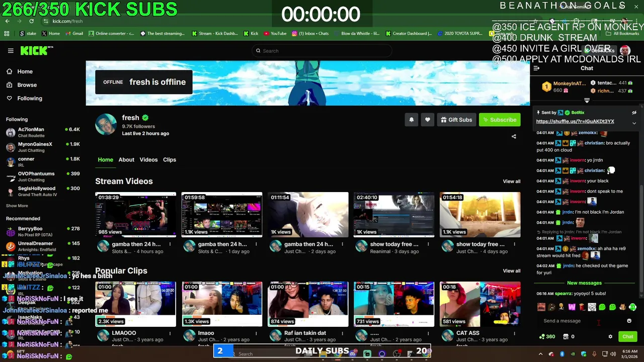Open Browse in the left sidebar
This screenshot has width=644, height=362.
click(22, 85)
